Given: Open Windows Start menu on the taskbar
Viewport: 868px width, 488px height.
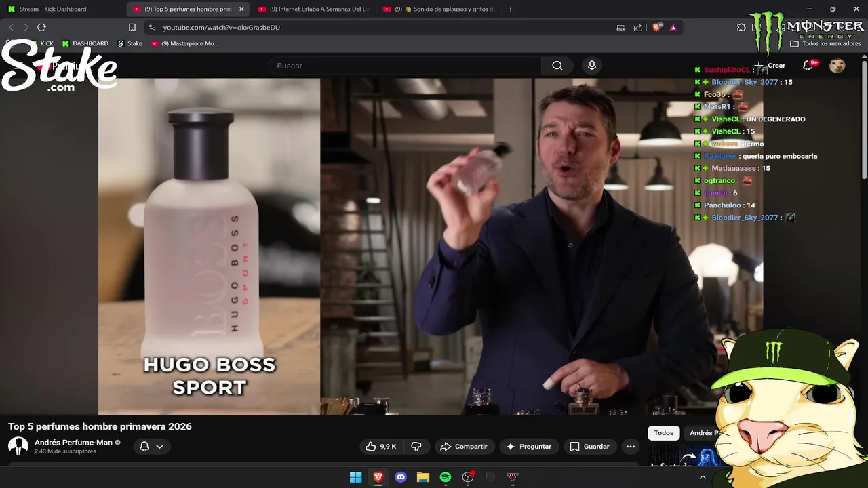Looking at the screenshot, I should [x=355, y=477].
